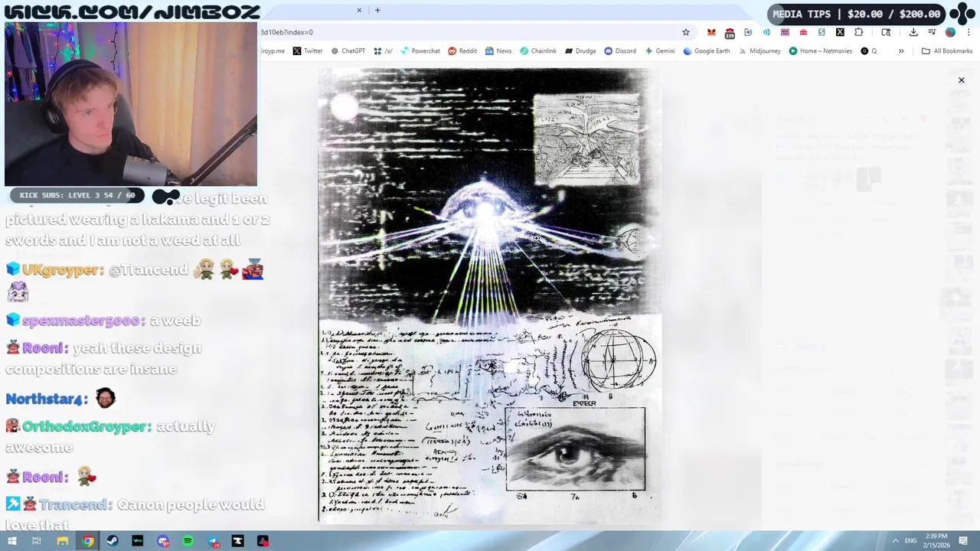Open Telegram from the taskbar
This screenshot has width=980, height=551.
pos(213,541)
